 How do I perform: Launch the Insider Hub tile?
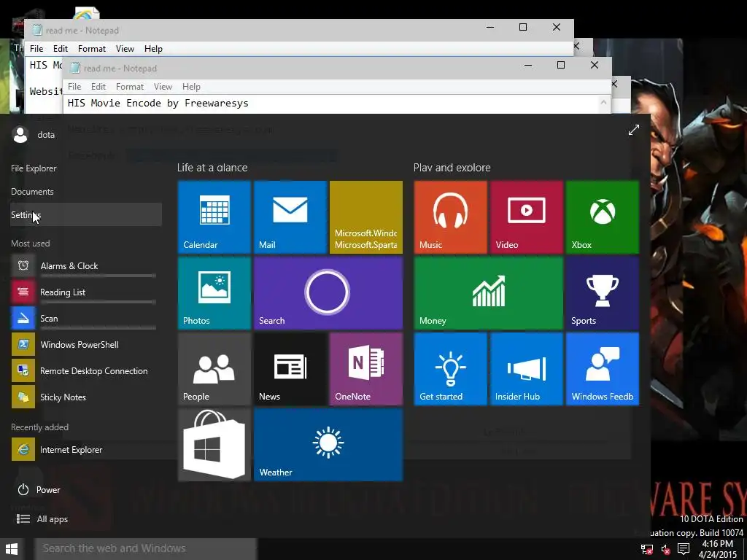click(x=527, y=368)
